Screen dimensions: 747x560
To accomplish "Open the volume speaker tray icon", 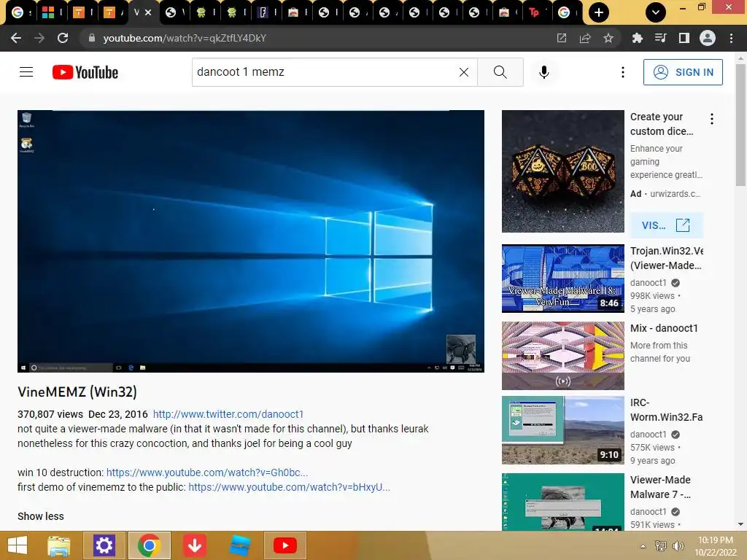I will click(678, 546).
